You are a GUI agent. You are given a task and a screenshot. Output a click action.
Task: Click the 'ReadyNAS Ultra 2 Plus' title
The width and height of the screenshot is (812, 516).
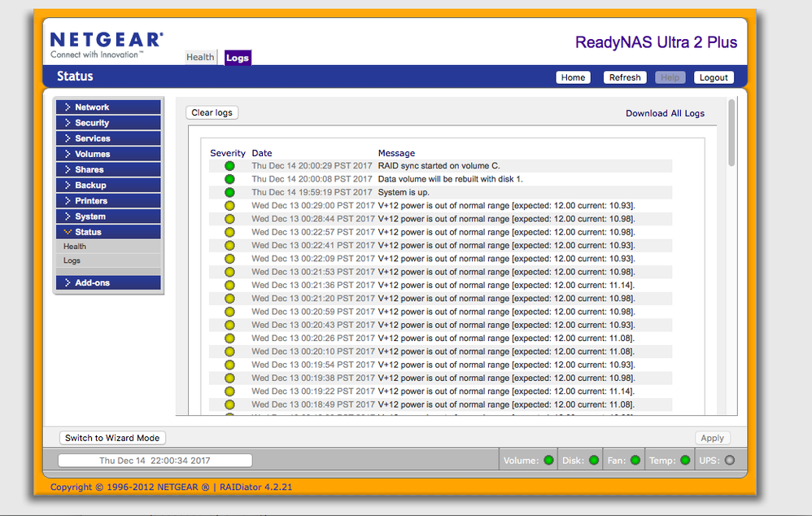pyautogui.click(x=656, y=42)
